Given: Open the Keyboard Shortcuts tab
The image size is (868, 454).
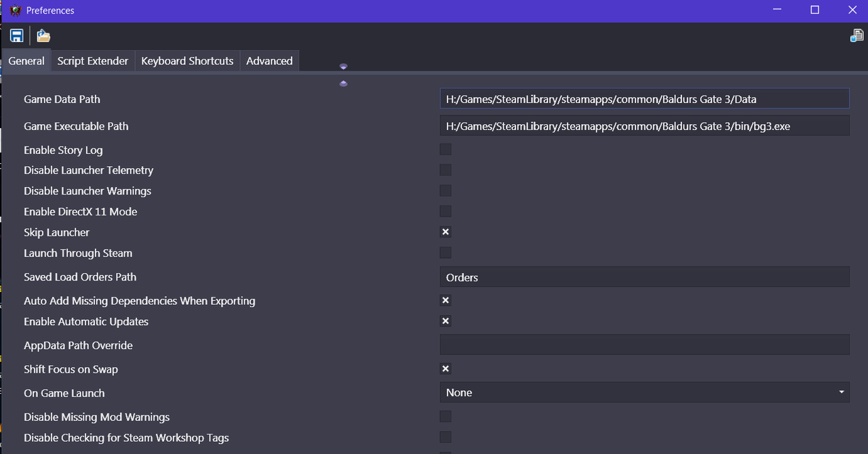Looking at the screenshot, I should (x=187, y=61).
